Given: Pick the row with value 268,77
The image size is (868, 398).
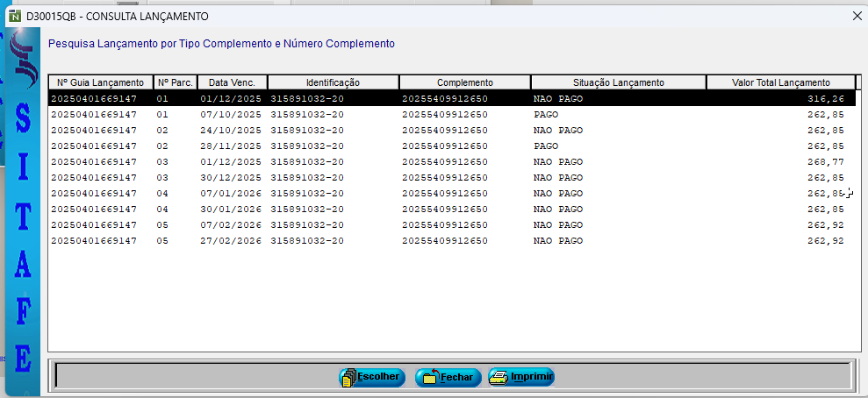Looking at the screenshot, I should [439, 162].
